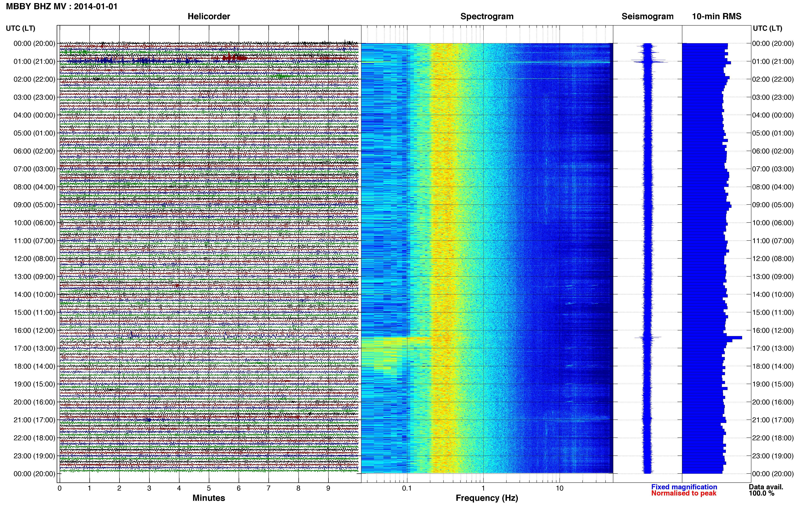Click the seismogram spike after 16:00
The image size is (812, 508).
648,337
